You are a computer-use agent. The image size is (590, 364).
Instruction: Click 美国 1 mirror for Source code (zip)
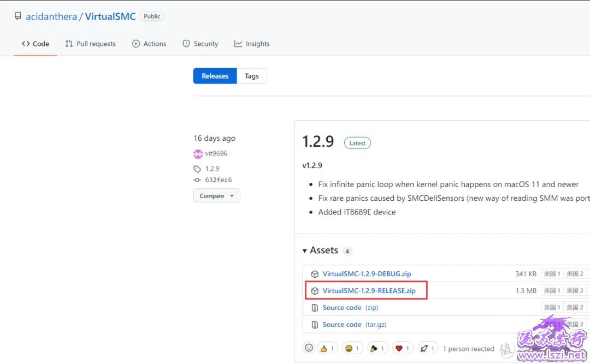(552, 308)
